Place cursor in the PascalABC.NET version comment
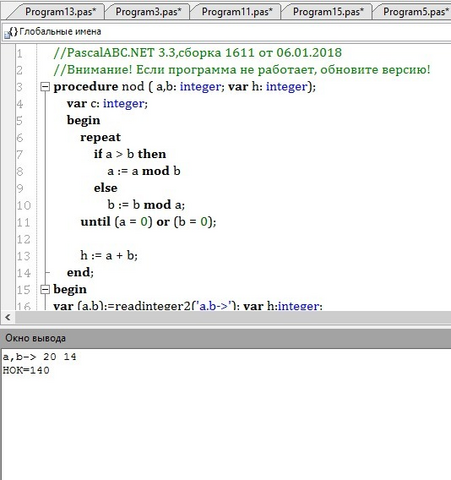 (198, 53)
